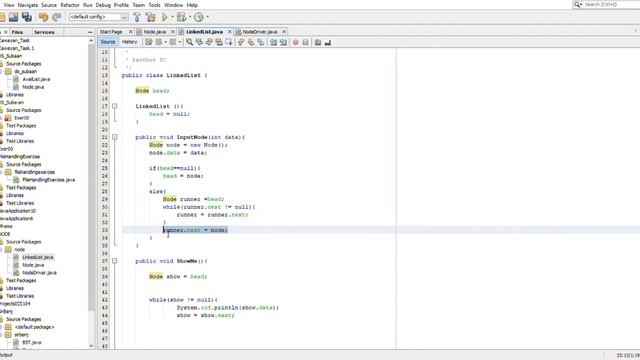Screen dimensions: 640x360
Task: Open the Refactor menu
Action: click(x=70, y=5)
